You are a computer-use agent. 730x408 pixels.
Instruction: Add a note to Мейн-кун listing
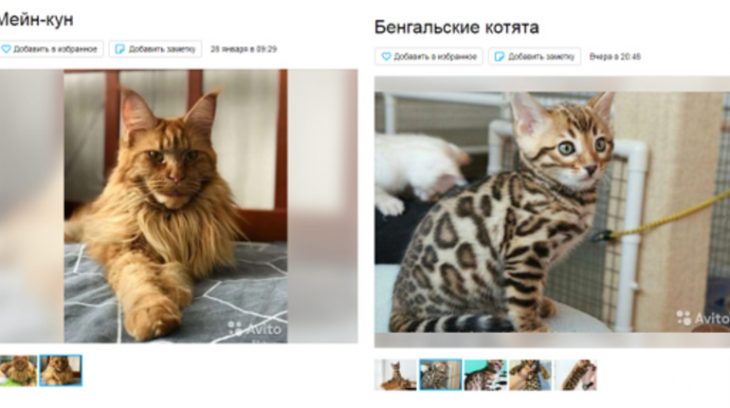pos(155,49)
